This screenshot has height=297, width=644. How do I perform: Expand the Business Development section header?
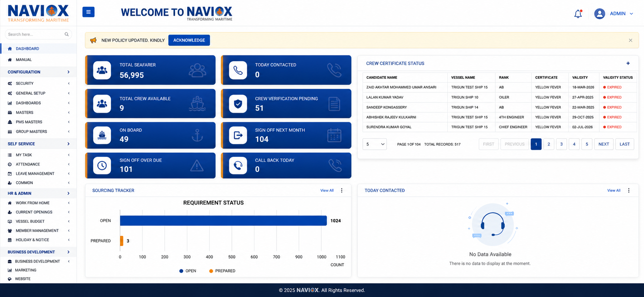click(x=38, y=252)
